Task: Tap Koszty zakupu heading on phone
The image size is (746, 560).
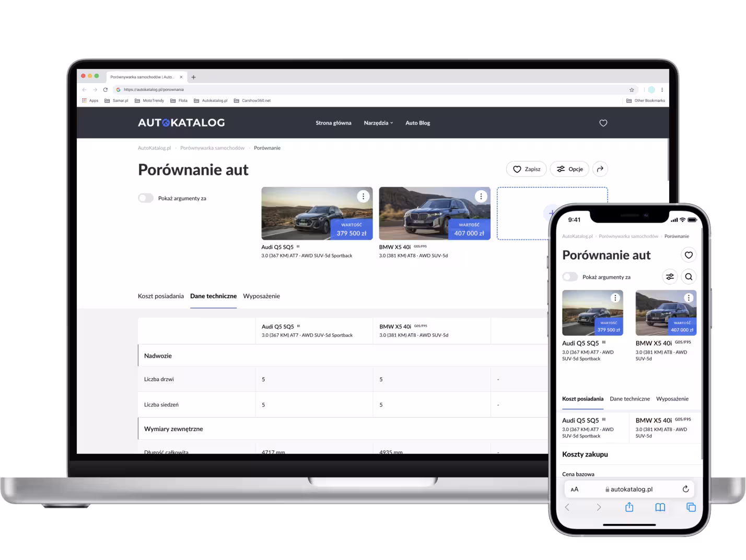Action: point(585,454)
